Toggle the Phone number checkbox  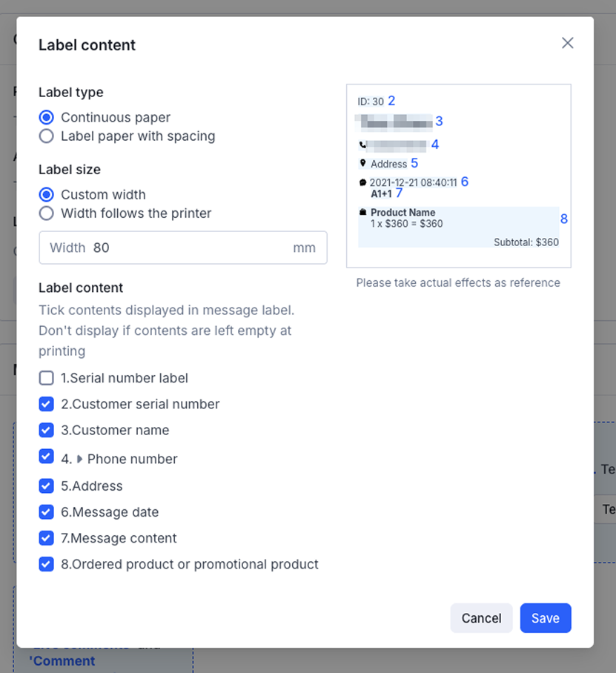click(47, 457)
